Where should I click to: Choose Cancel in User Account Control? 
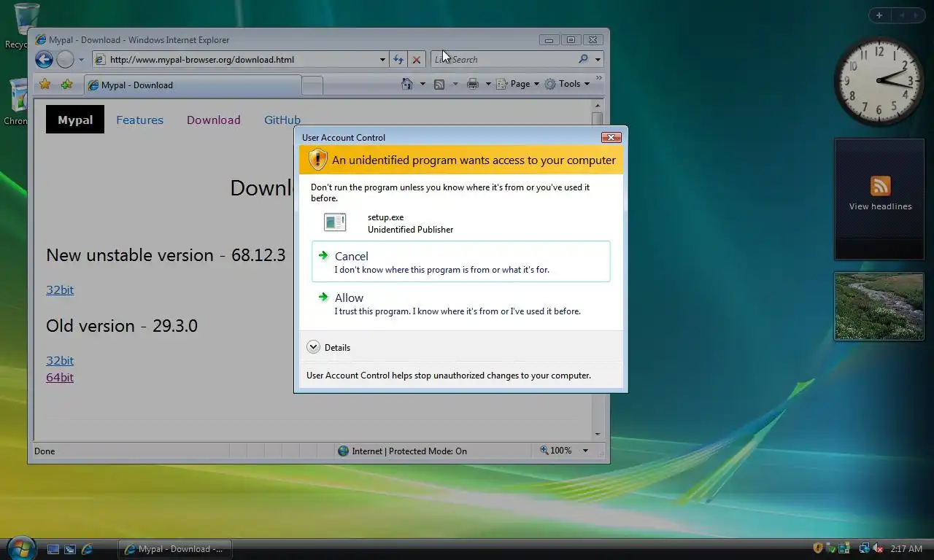(460, 261)
